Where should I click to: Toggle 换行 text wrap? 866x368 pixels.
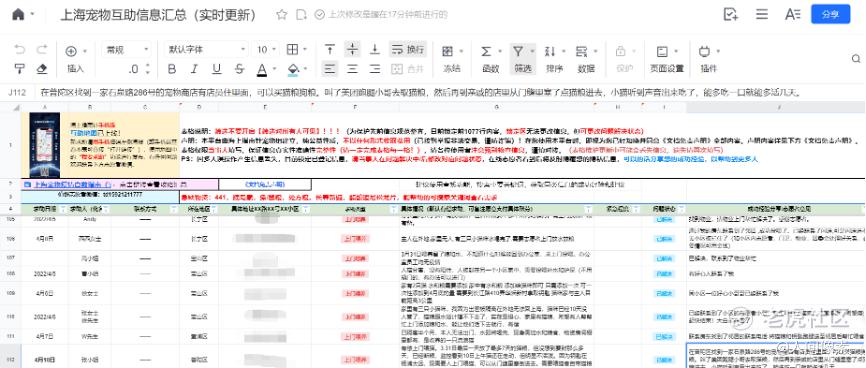pos(408,50)
